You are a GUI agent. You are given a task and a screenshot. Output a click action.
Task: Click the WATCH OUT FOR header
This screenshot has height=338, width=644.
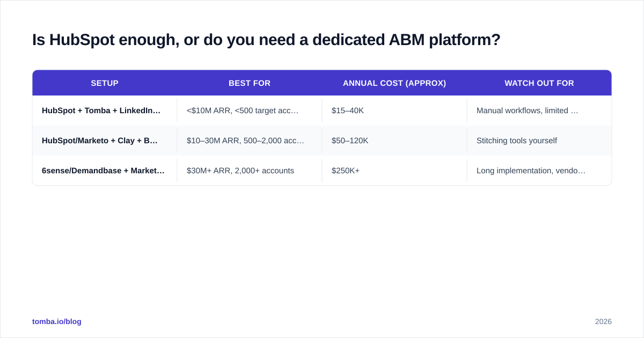[539, 83]
